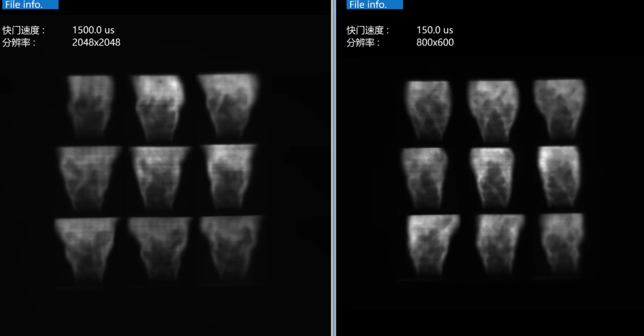The width and height of the screenshot is (644, 336).
Task: Select the bright middle-right tile in the right pane
Action: pos(558,176)
